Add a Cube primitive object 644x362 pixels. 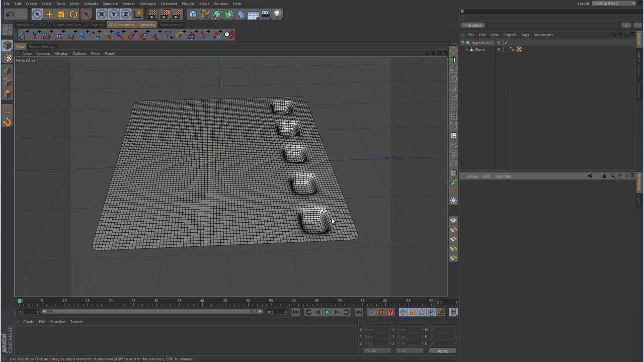pos(193,14)
